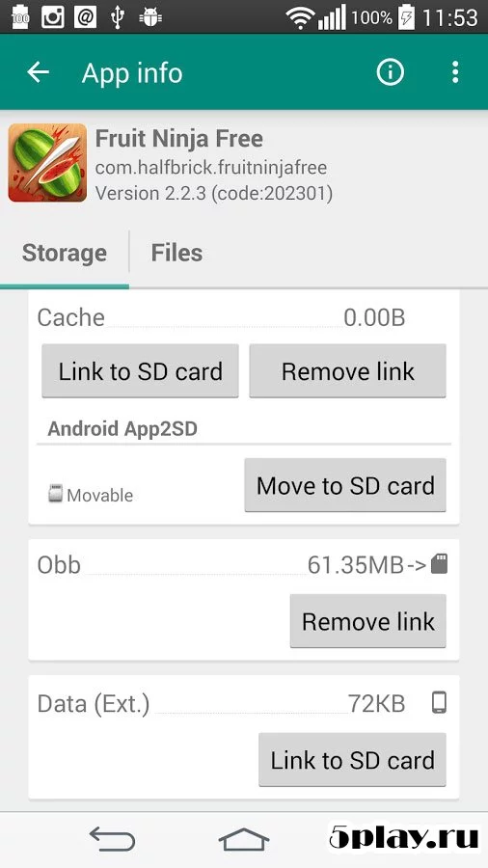Tap the Android home navigation button
Viewport: 488px width, 868px height.
244,839
